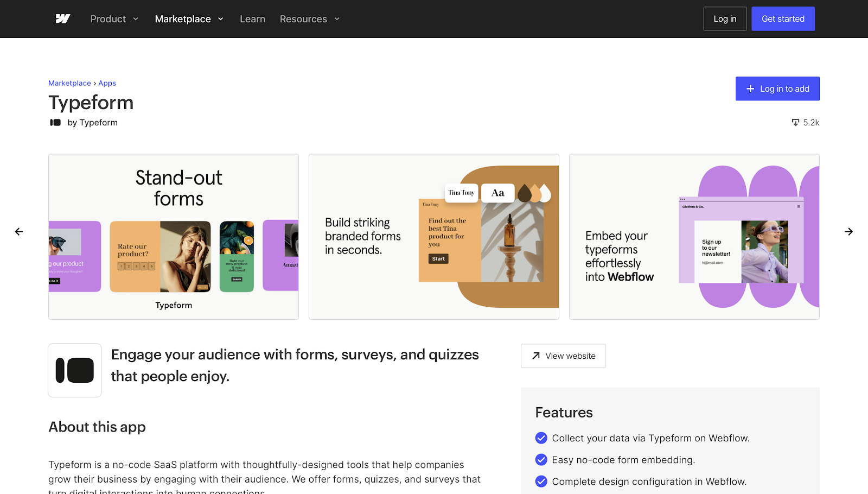The width and height of the screenshot is (868, 494).
Task: Advance carousel with next arrow
Action: point(848,232)
